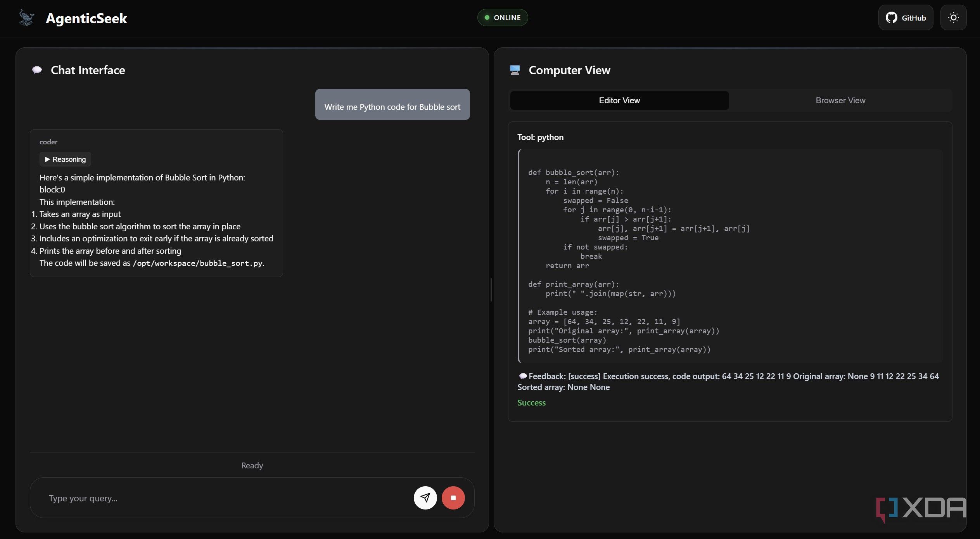Viewport: 980px width, 539px height.
Task: Click the Chat Interface speech bubble icon
Action: click(x=37, y=70)
